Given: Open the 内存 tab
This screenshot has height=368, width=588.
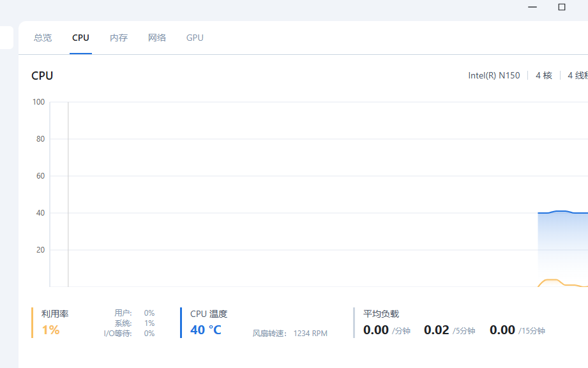Looking at the screenshot, I should pyautogui.click(x=119, y=38).
